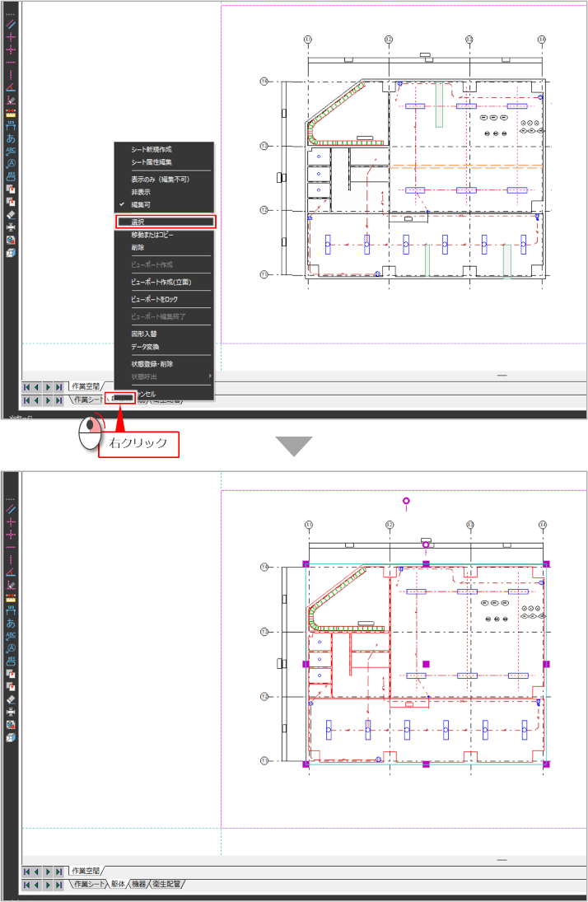Image resolution: width=588 pixels, height=902 pixels.
Task: Select the diagonal line tool in upper toolbar
Action: (x=12, y=25)
